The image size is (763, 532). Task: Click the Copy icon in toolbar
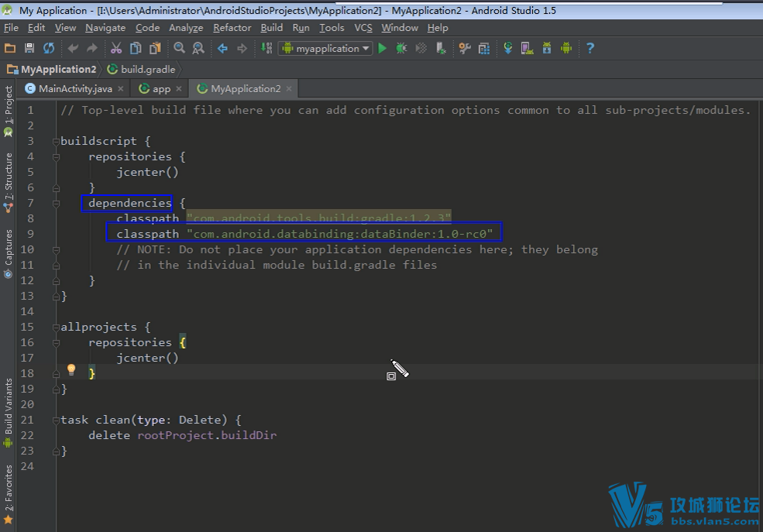pos(136,48)
